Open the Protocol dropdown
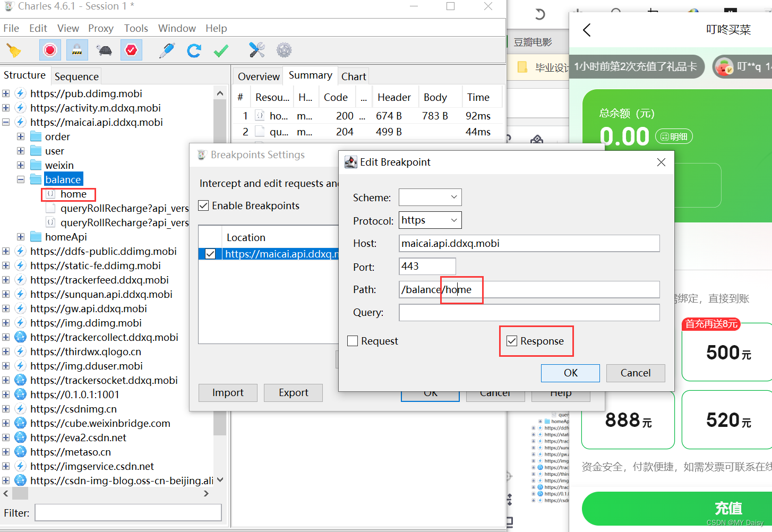Viewport: 772px width, 532px height. tap(430, 220)
